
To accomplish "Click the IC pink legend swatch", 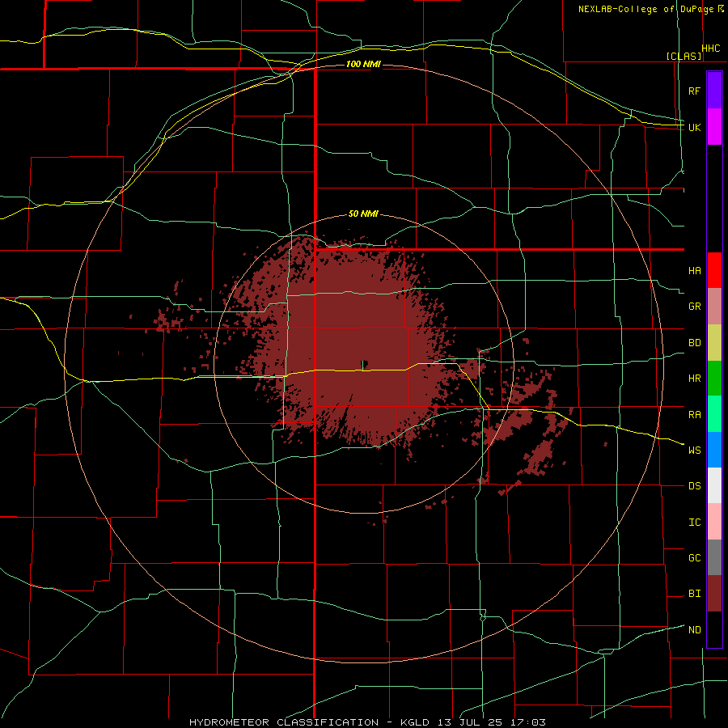I will pyautogui.click(x=714, y=522).
